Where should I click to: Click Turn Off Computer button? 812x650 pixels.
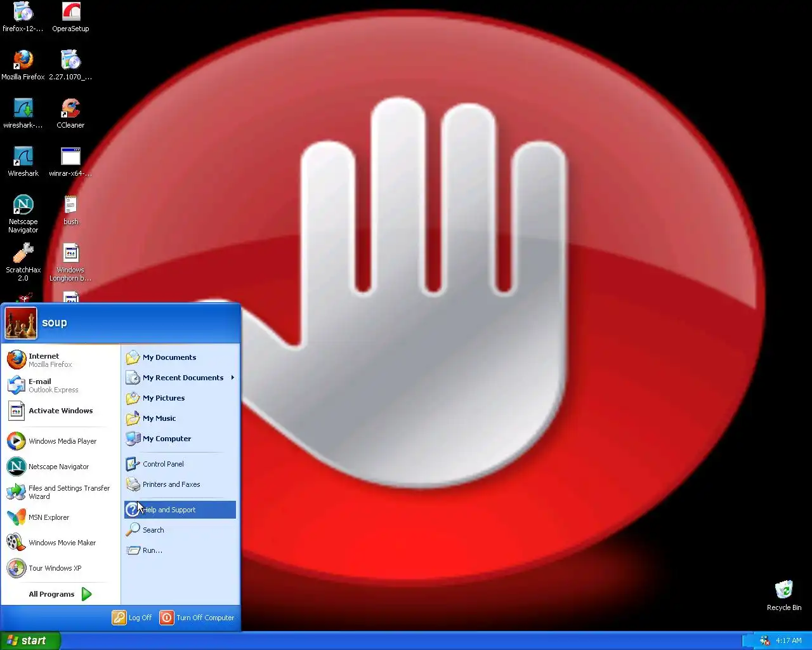point(197,618)
